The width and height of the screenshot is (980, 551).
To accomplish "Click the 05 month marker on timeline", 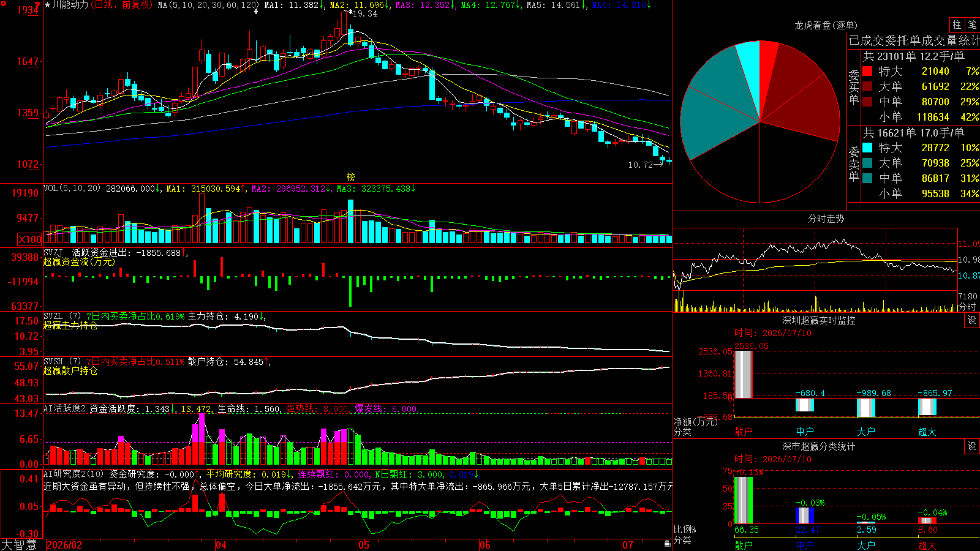I will tap(364, 545).
